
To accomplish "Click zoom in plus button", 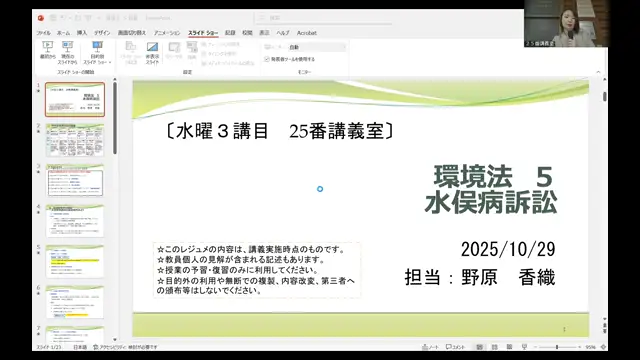I will point(580,347).
